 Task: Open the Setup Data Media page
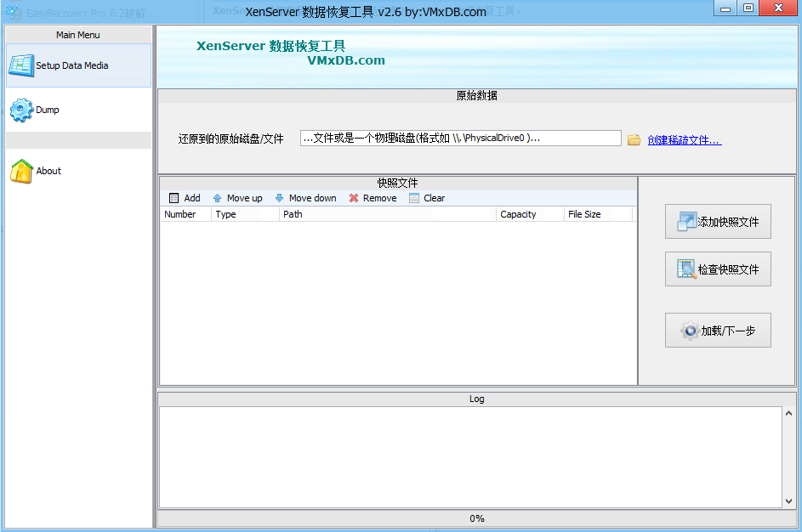(x=77, y=65)
